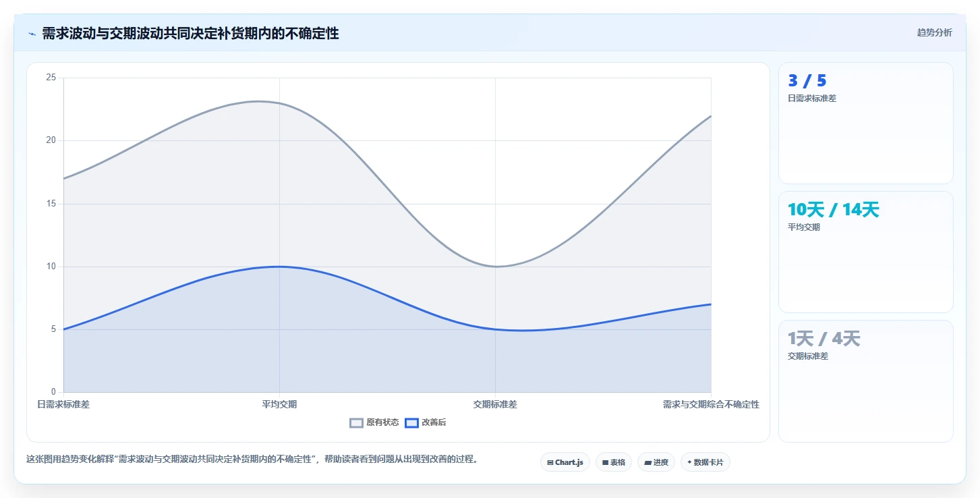The image size is (980, 498).
Task: Click the y-axis value 20
Action: click(x=51, y=140)
